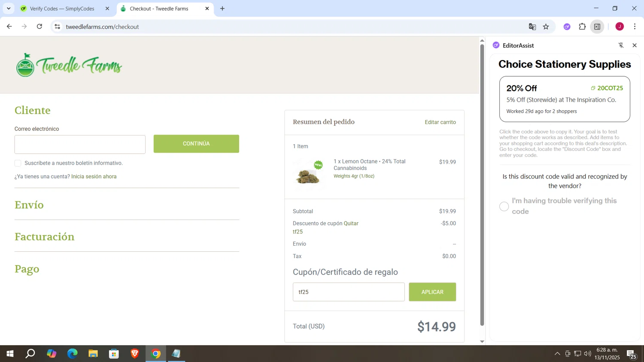Launch Copilot from the taskbar
This screenshot has width=644, height=362.
click(x=52, y=354)
